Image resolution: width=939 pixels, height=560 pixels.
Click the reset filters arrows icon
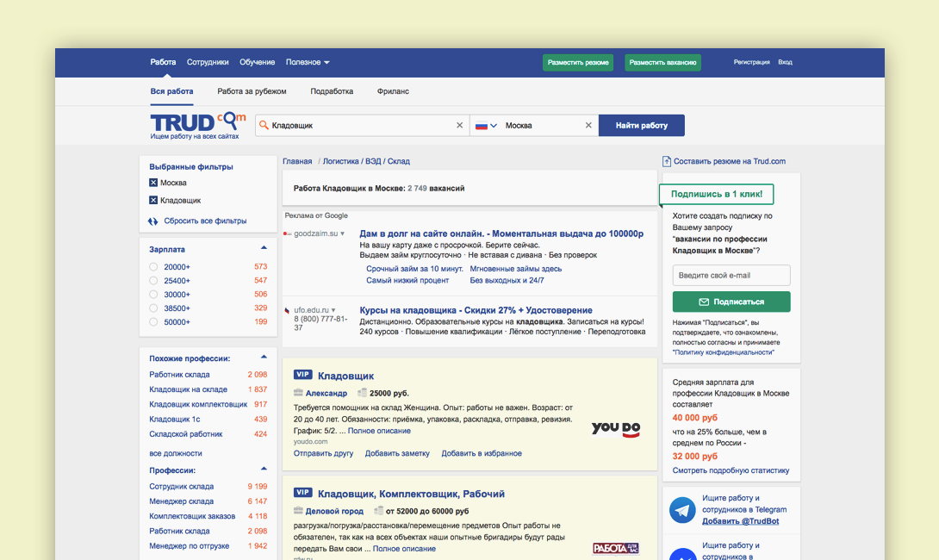(x=153, y=221)
